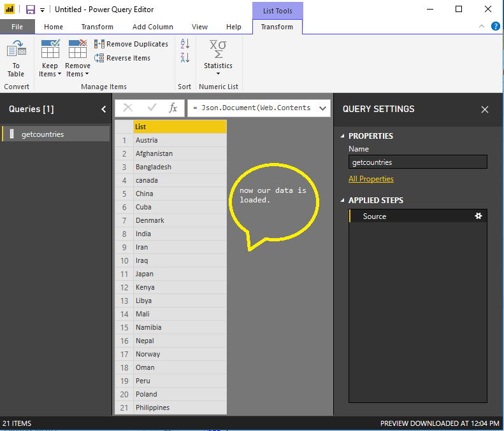This screenshot has height=431, width=504.
Task: Open All Properties link
Action: 371,179
